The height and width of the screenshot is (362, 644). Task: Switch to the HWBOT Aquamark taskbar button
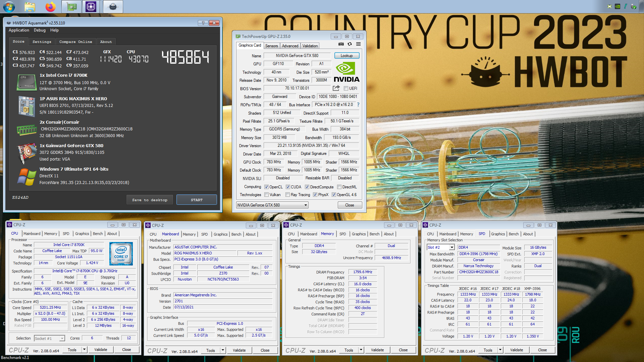click(x=113, y=6)
